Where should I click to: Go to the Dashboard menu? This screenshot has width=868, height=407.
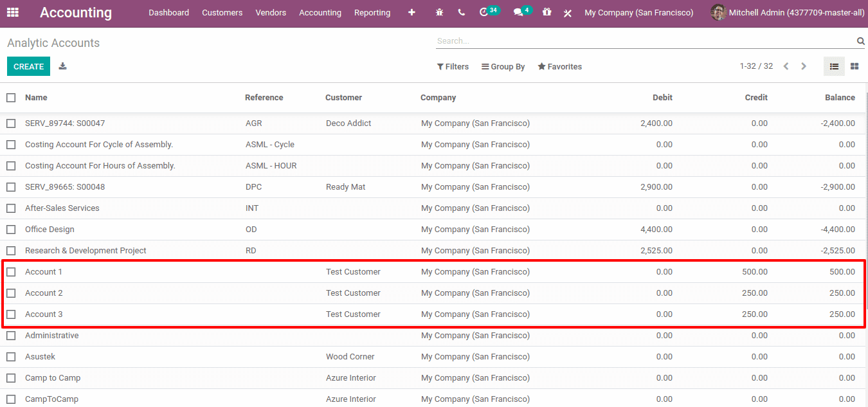tap(168, 13)
